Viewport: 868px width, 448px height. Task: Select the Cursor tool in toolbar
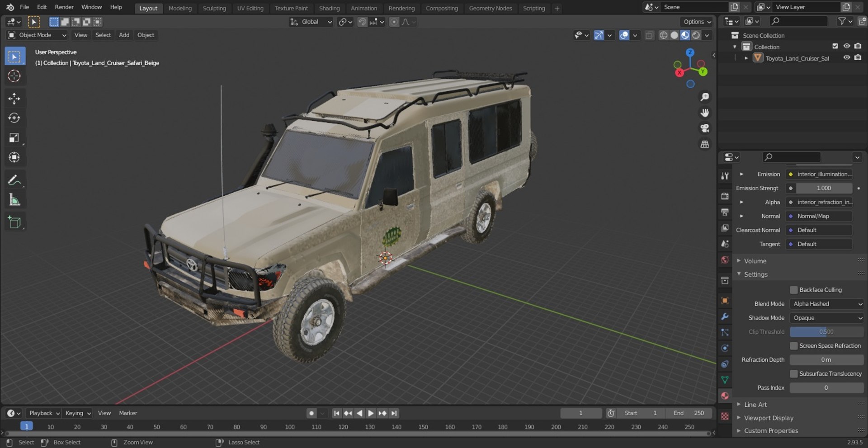point(14,76)
